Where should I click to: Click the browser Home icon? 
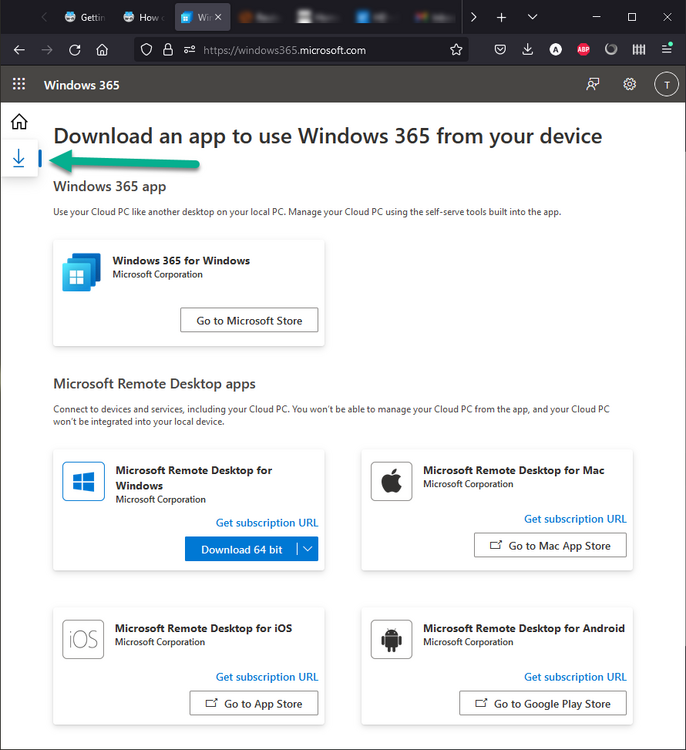[x=102, y=50]
